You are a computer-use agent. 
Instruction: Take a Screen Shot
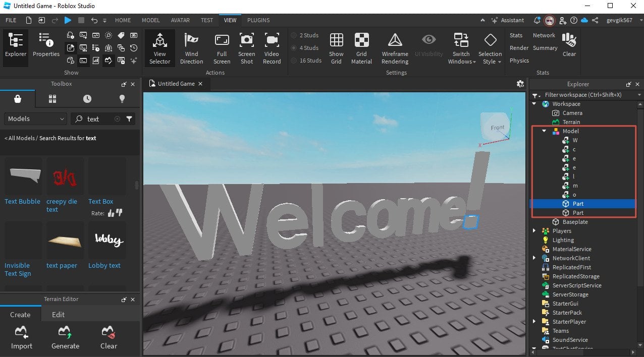tap(246, 48)
